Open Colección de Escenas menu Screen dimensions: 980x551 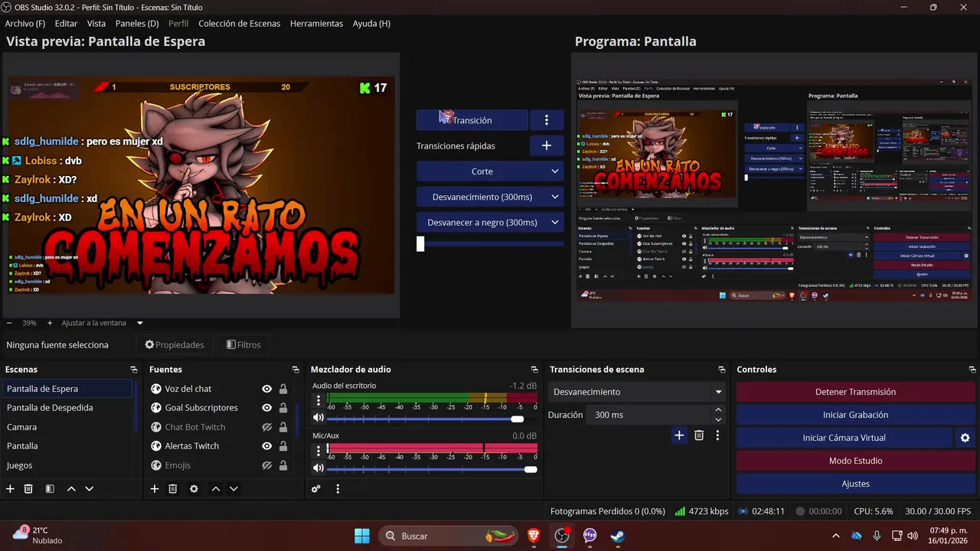(x=240, y=24)
